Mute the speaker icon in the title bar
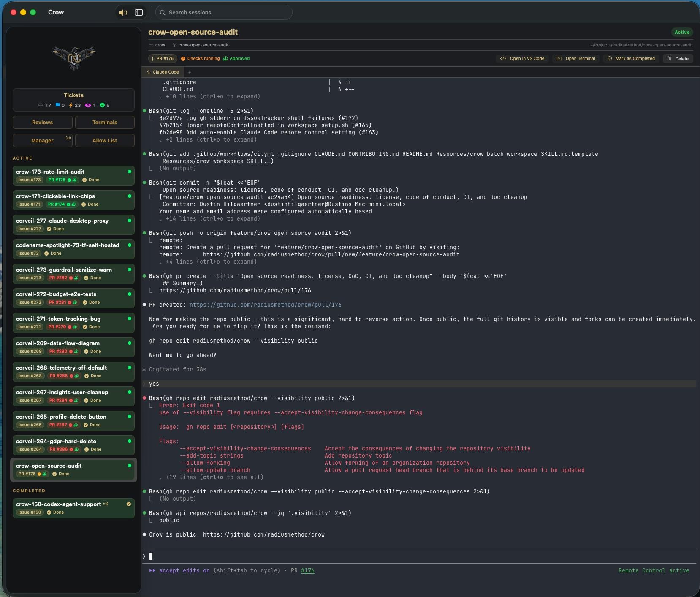Viewport: 700px width, 597px height. [x=123, y=13]
